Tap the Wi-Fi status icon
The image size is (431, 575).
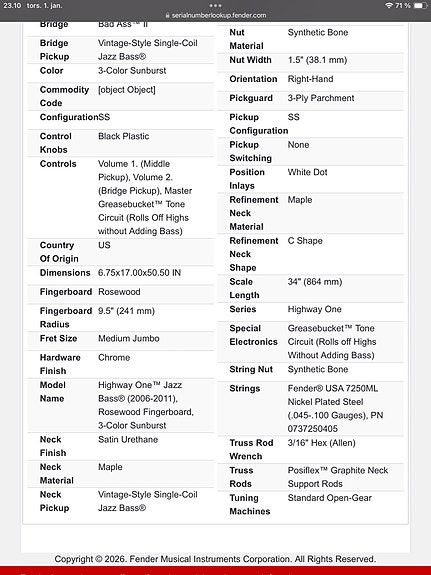click(389, 6)
